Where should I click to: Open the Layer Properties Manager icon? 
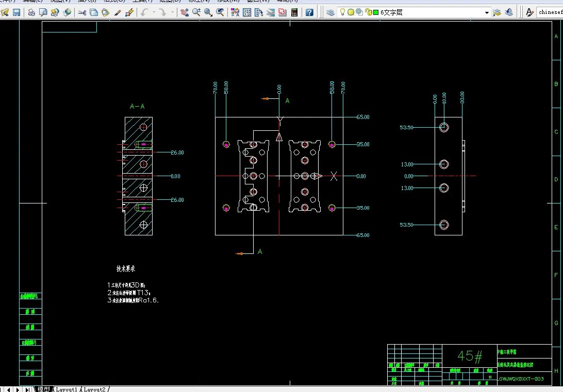(330, 12)
